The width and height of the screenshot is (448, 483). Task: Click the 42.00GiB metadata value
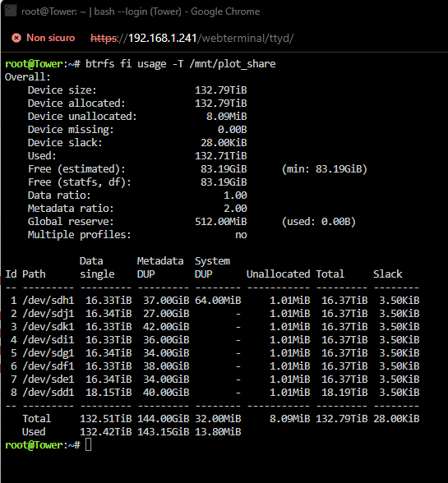(166, 327)
